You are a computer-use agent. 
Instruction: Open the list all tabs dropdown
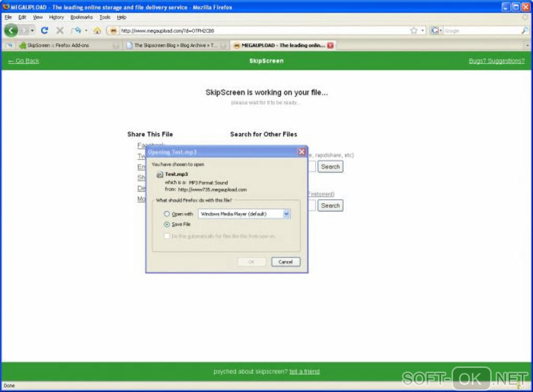click(527, 45)
